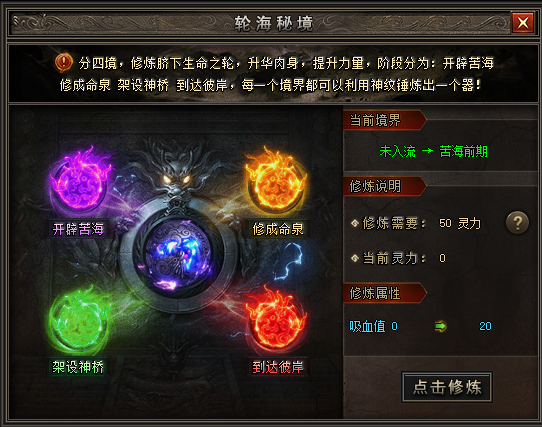Click the green 苦海前期 realm text

(463, 151)
